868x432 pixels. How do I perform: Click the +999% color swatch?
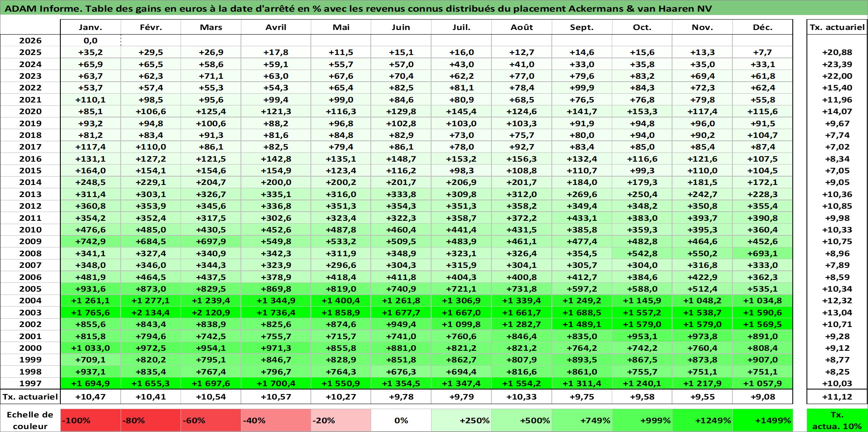tap(642, 420)
